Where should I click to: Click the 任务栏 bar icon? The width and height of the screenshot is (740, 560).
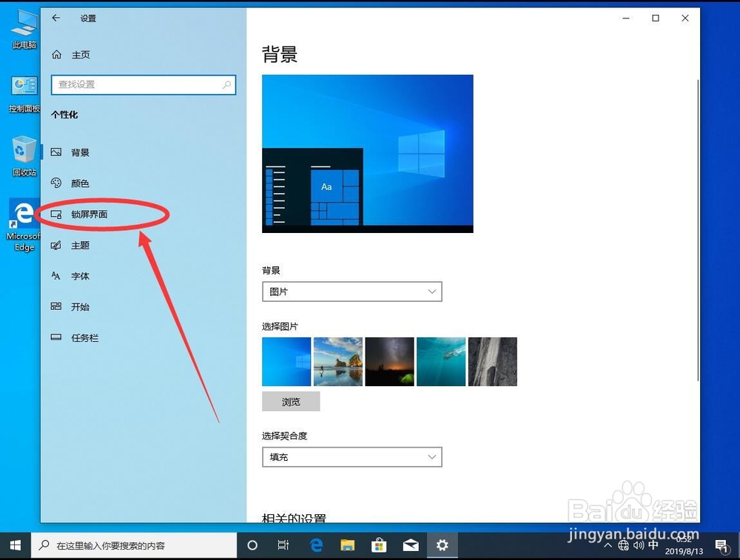click(56, 337)
